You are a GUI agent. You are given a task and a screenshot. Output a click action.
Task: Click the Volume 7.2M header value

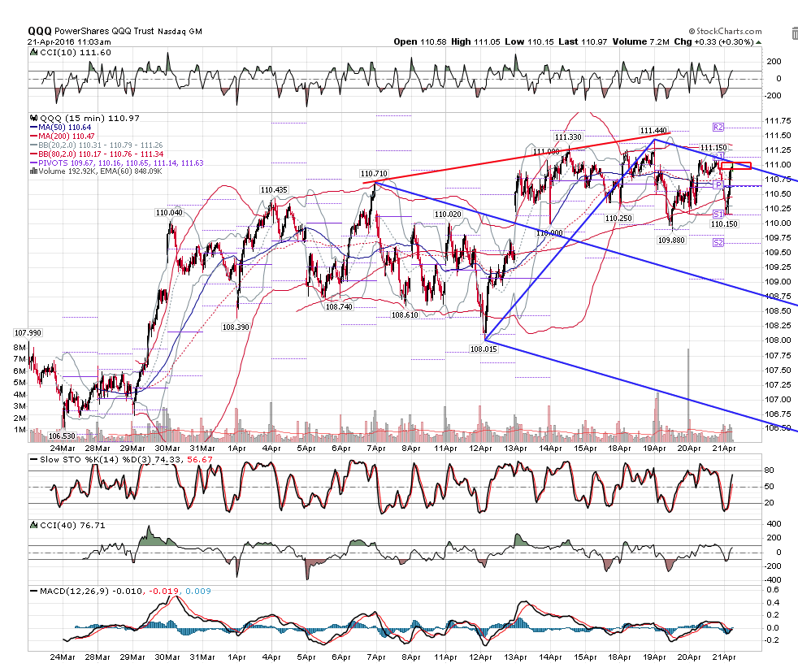click(x=640, y=41)
